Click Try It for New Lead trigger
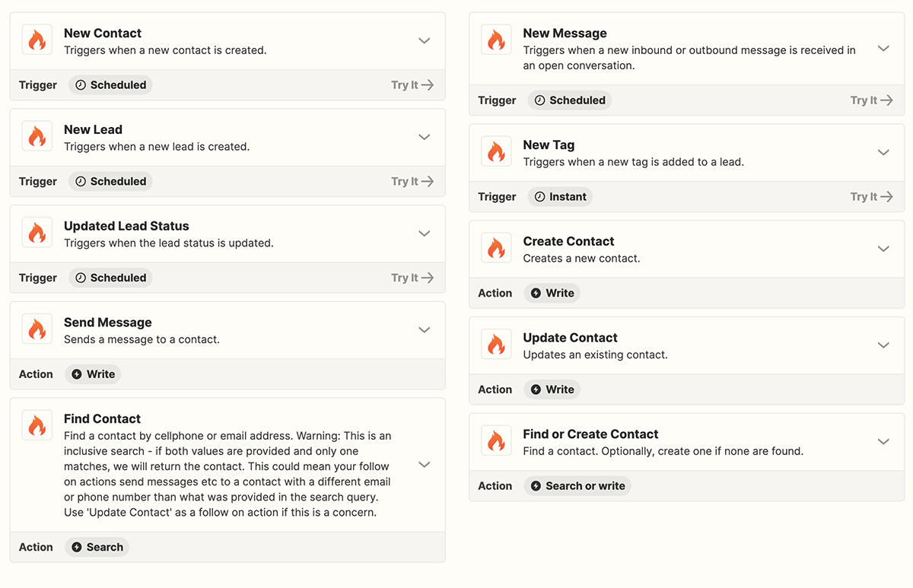Image resolution: width=913 pixels, height=588 pixels. point(412,181)
